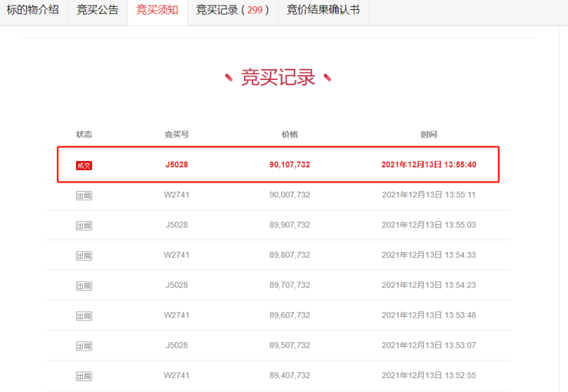Click the 出局 badge beside the 90,007,732 bid
The image size is (568, 392).
[84, 196]
